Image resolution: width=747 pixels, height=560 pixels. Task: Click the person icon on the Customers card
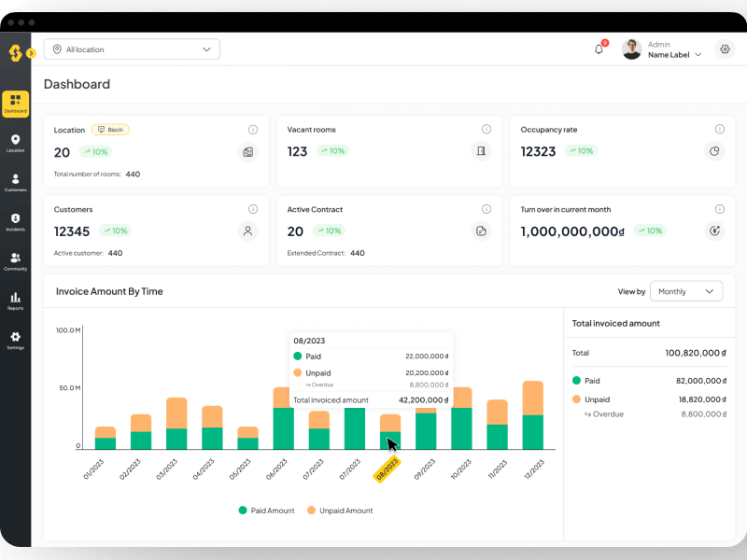point(247,231)
